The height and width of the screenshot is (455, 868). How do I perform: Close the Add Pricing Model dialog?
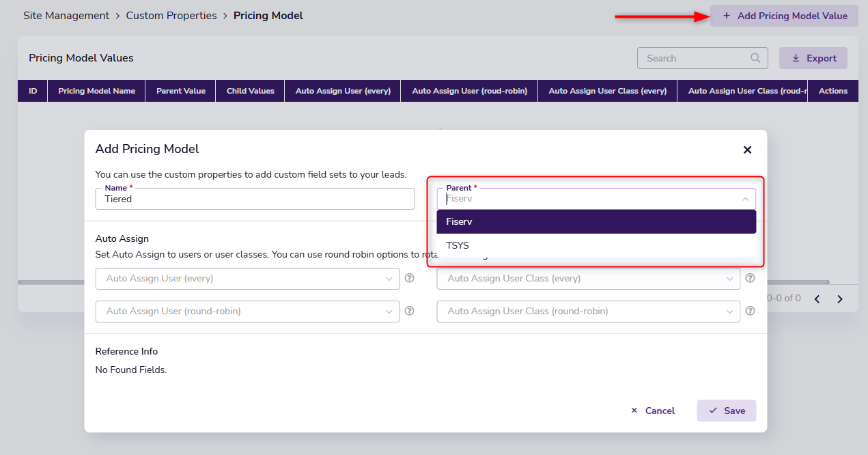click(x=747, y=150)
